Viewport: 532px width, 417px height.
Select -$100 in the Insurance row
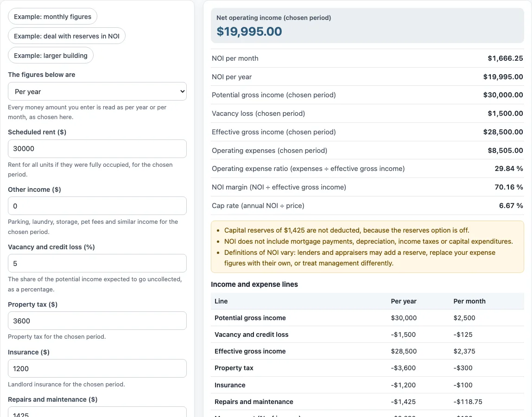(463, 385)
